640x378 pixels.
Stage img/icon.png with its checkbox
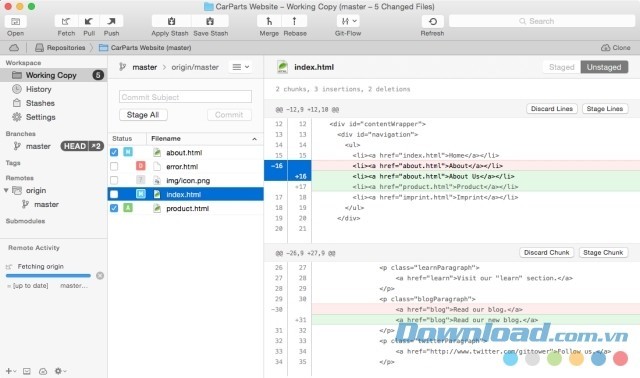[x=114, y=180]
